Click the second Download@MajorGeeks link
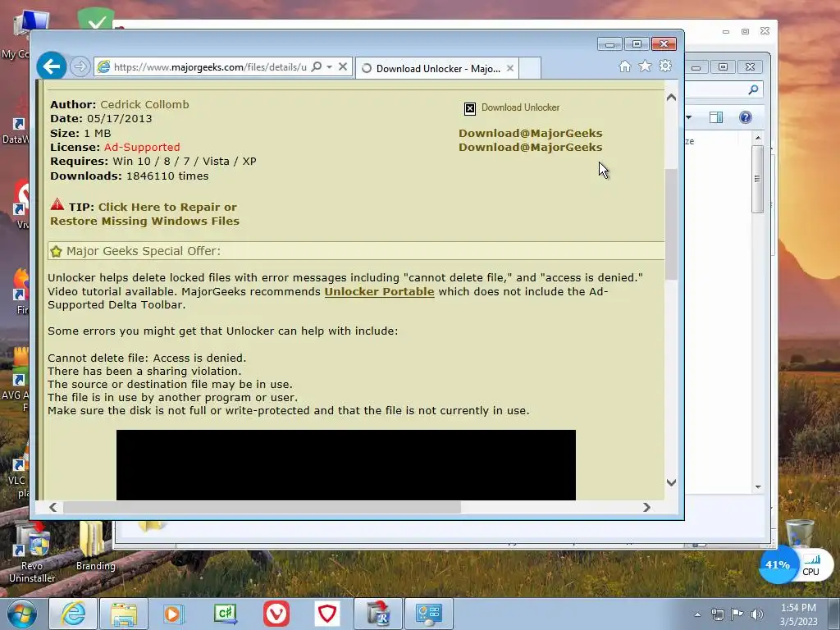 (x=531, y=148)
